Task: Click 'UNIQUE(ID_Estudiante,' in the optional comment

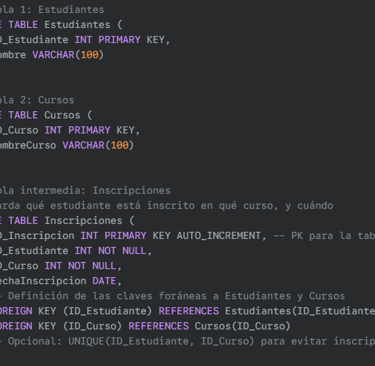Action: click(x=131, y=341)
